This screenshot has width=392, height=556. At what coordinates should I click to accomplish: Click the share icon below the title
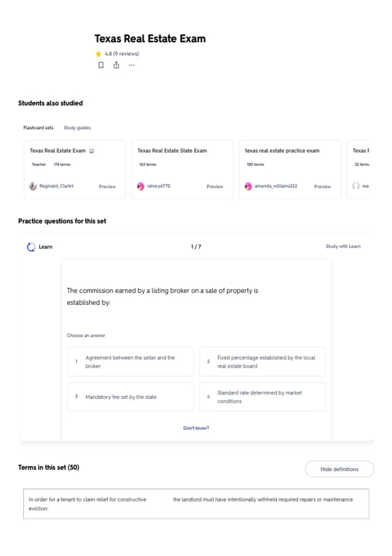116,65
